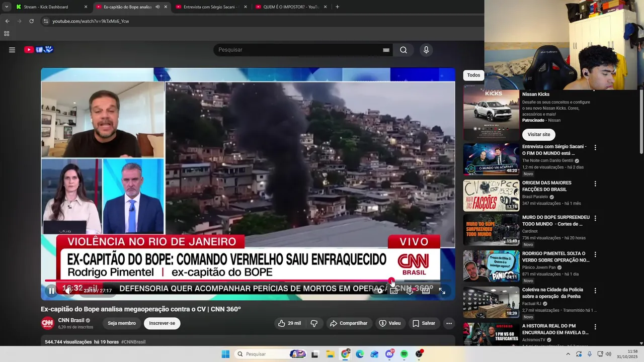The width and height of the screenshot is (644, 362).
Task: Click the URL address bar
Action: tap(262, 21)
